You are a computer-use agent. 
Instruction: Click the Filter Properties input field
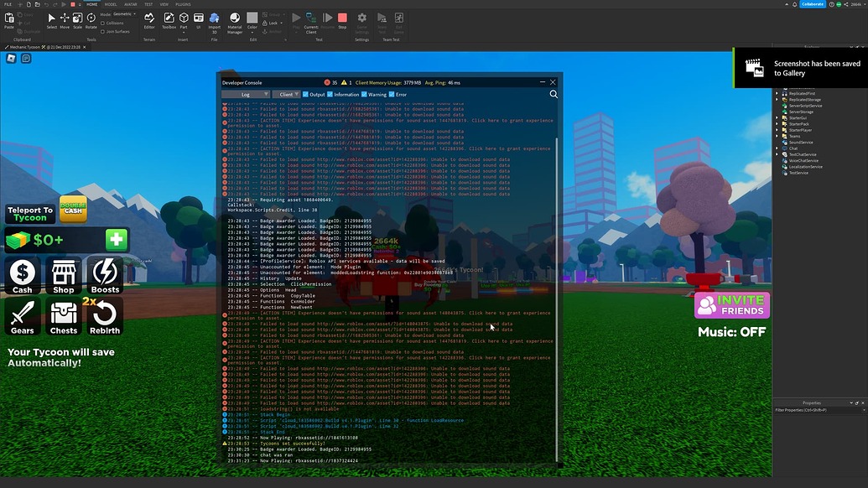[x=819, y=410]
